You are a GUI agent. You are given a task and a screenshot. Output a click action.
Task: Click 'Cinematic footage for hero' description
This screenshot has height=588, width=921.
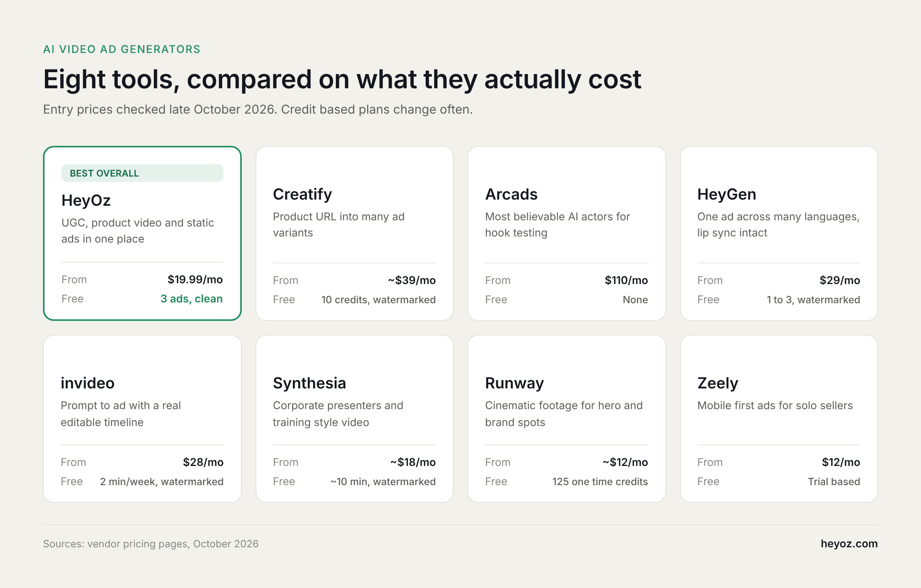click(x=564, y=414)
